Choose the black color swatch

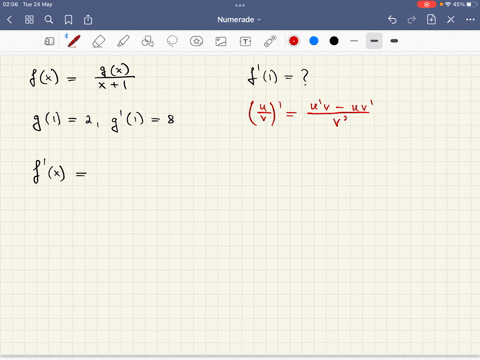click(334, 41)
